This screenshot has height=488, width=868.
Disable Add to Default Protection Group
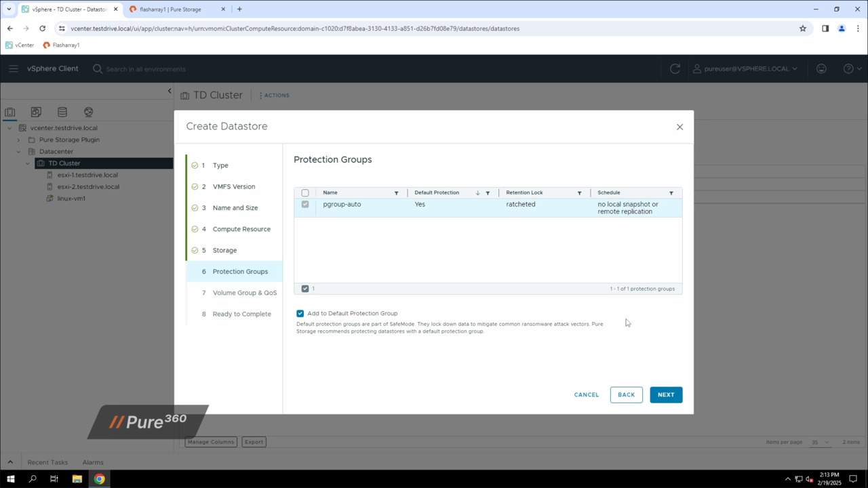point(300,313)
